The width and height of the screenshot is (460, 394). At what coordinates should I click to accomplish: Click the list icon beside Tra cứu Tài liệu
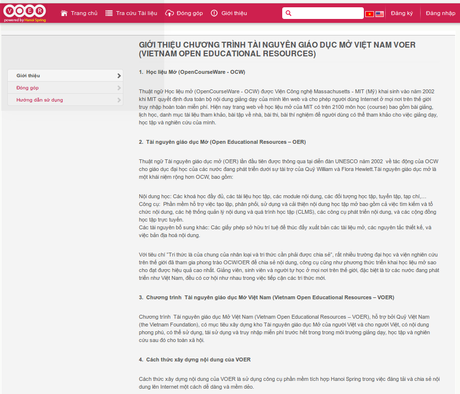109,13
